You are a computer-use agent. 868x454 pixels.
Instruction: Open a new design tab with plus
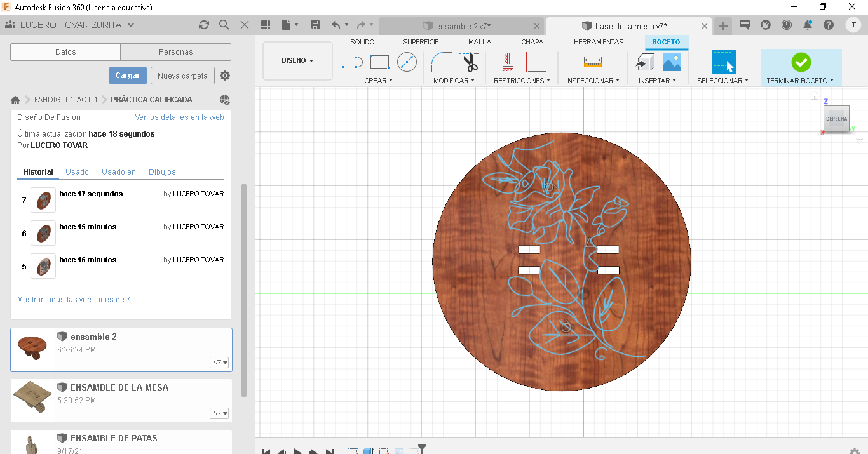click(x=723, y=25)
